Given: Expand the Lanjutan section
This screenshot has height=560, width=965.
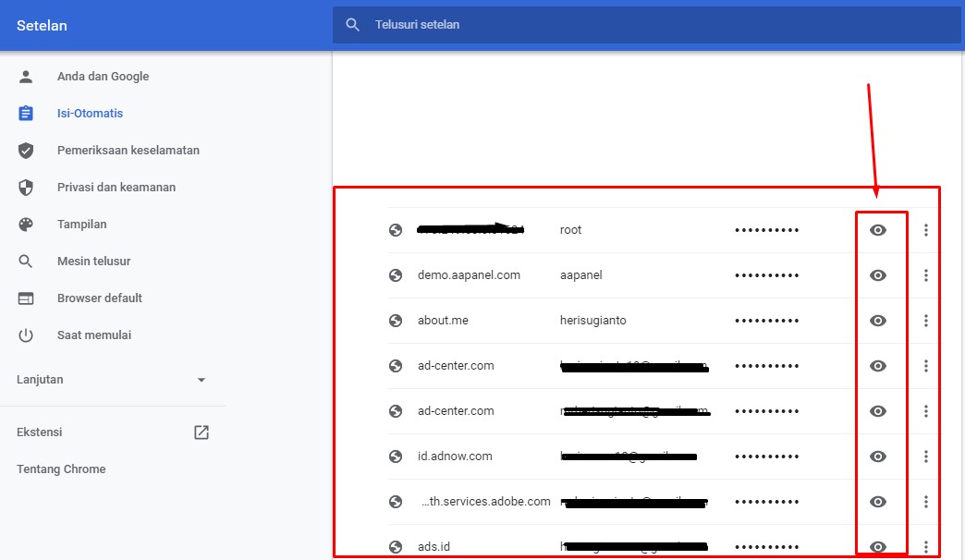Looking at the screenshot, I should pyautogui.click(x=112, y=380).
